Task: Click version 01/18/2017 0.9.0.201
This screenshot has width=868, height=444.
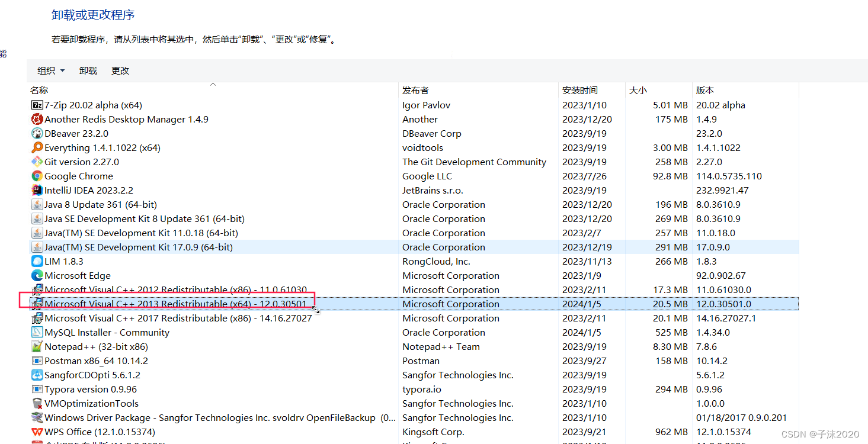Action: point(742,417)
